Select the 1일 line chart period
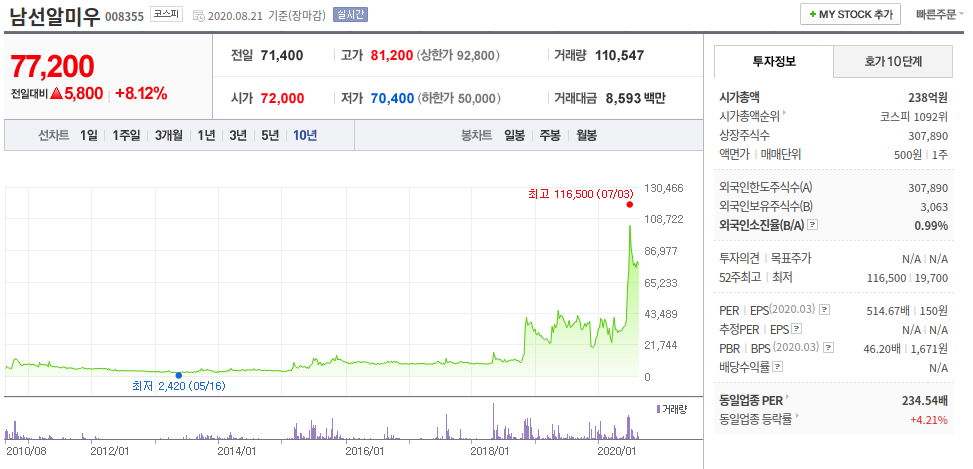 coord(89,135)
